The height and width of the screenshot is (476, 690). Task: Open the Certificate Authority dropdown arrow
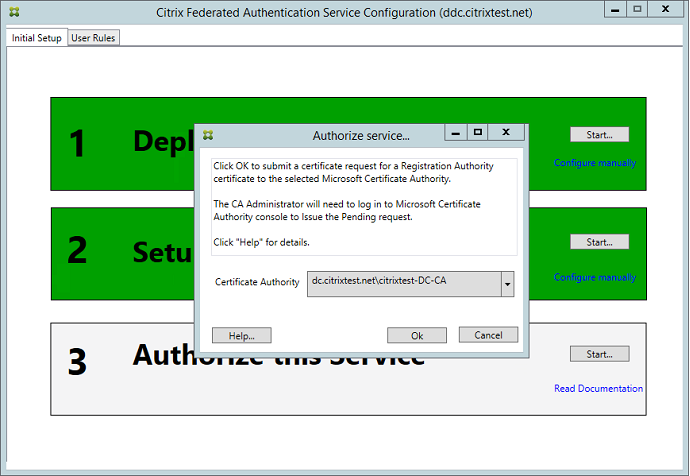[507, 284]
